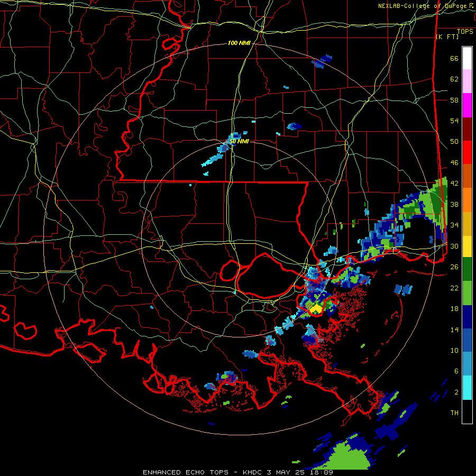The height and width of the screenshot is (476, 476).
Task: Click the '26' legend value
Action: click(454, 267)
